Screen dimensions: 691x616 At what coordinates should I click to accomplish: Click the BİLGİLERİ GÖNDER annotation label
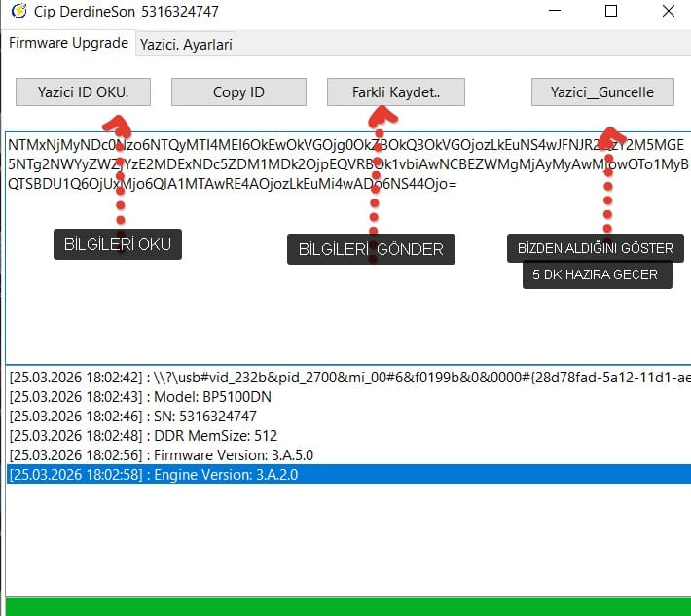[x=371, y=249]
